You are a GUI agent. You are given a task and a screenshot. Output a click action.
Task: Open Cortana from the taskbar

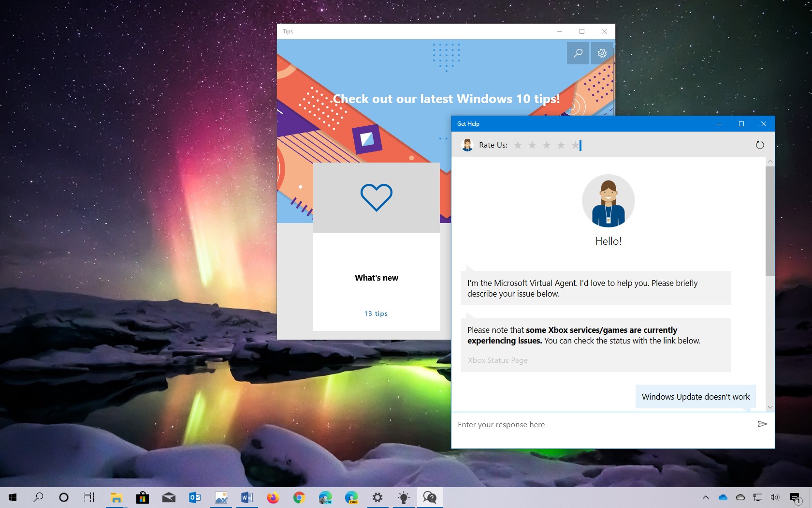click(64, 497)
